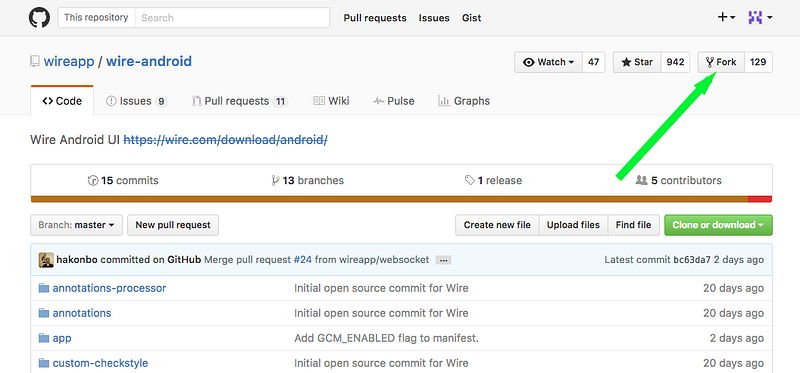800x373 pixels.
Task: Click the contributors people icon
Action: pos(641,180)
